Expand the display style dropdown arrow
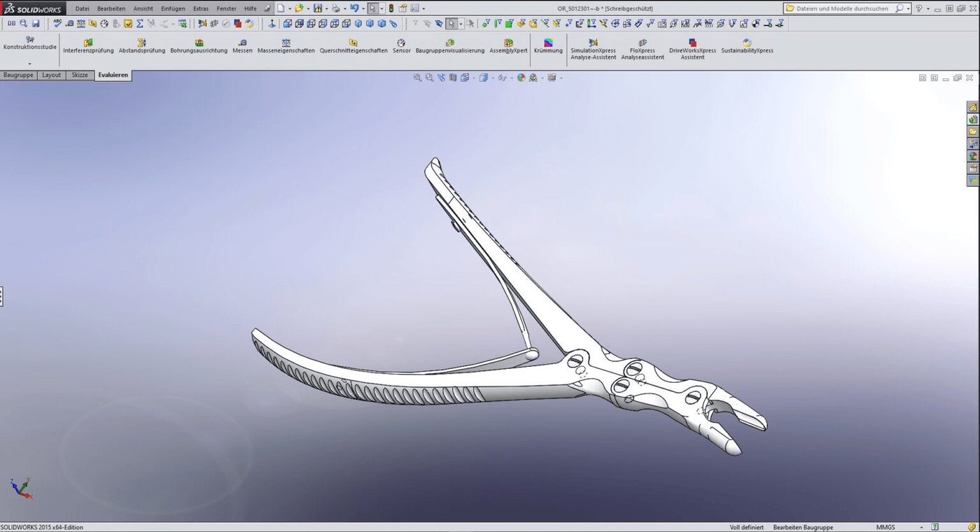 click(493, 78)
